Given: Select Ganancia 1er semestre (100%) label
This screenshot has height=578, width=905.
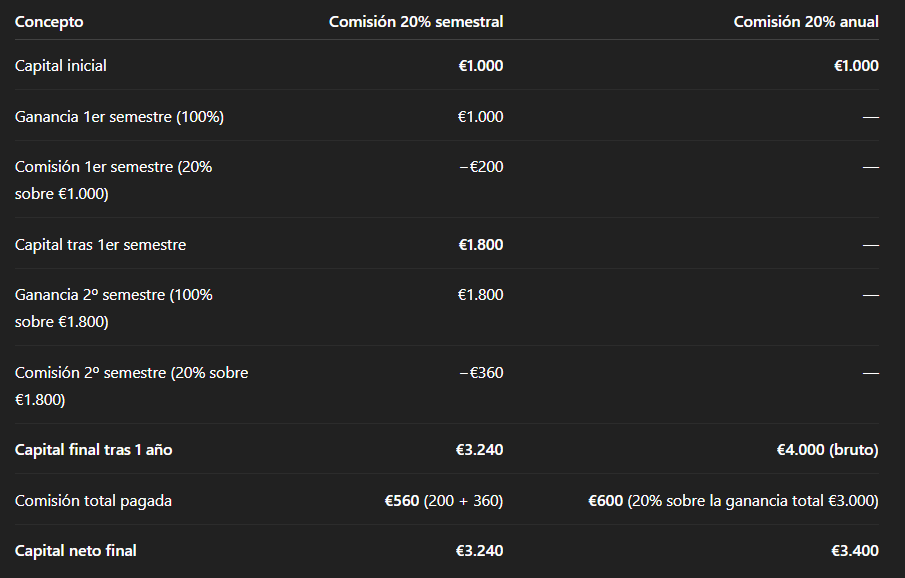Looking at the screenshot, I should pyautogui.click(x=119, y=117).
